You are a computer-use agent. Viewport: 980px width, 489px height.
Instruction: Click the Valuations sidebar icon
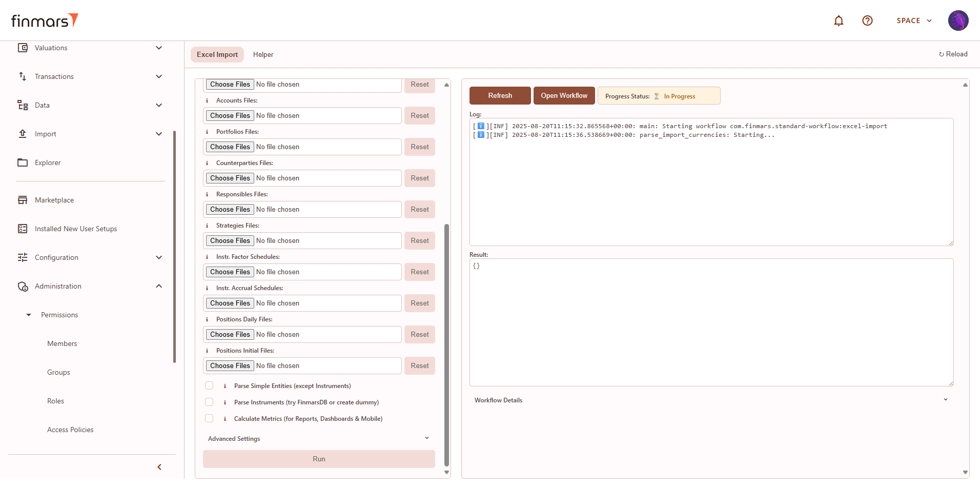click(x=23, y=48)
